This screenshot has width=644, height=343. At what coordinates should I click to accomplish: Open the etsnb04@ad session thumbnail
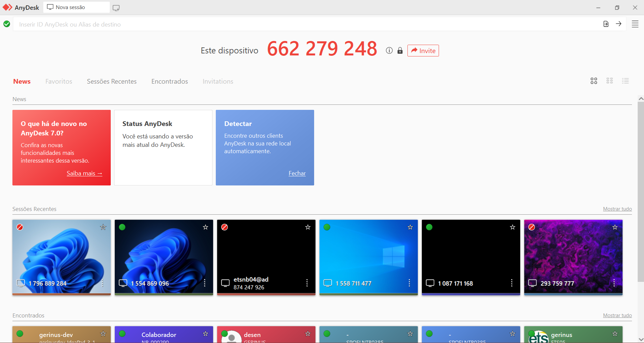point(266,257)
